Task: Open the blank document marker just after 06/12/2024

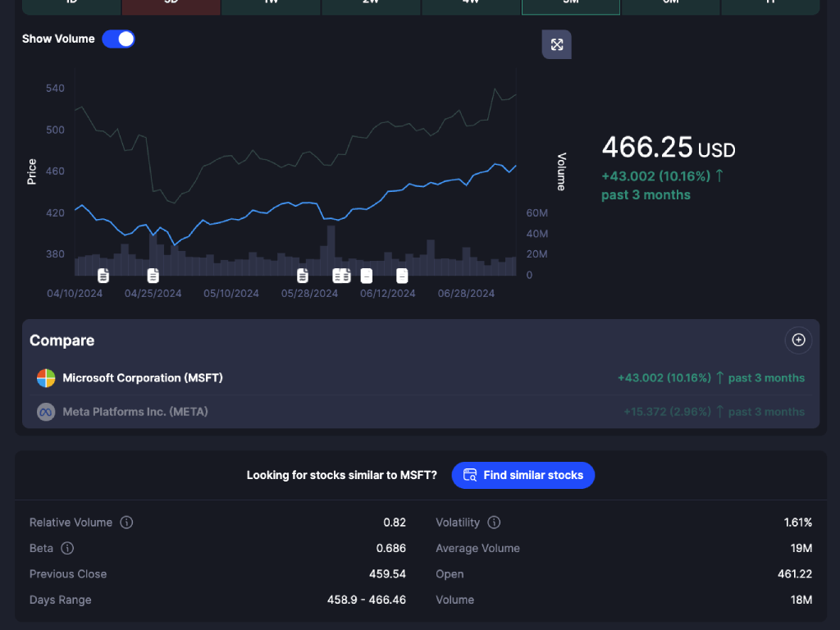Action: pos(402,276)
